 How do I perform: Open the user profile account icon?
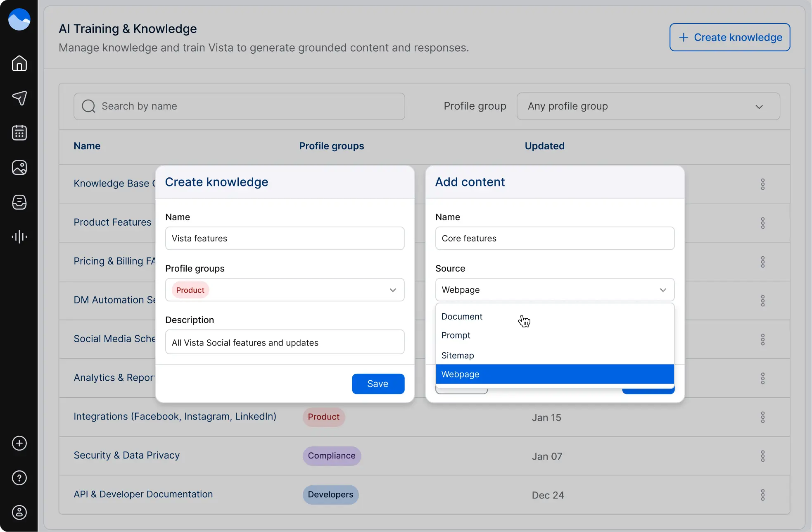pyautogui.click(x=19, y=513)
